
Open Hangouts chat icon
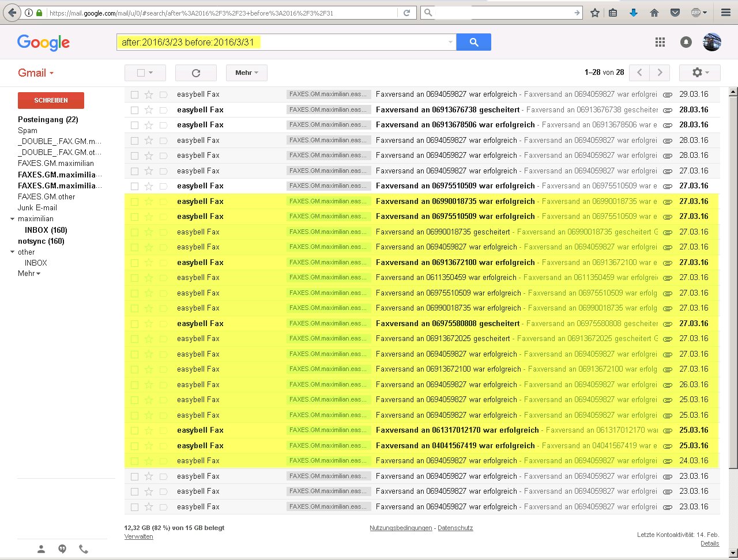click(x=62, y=549)
